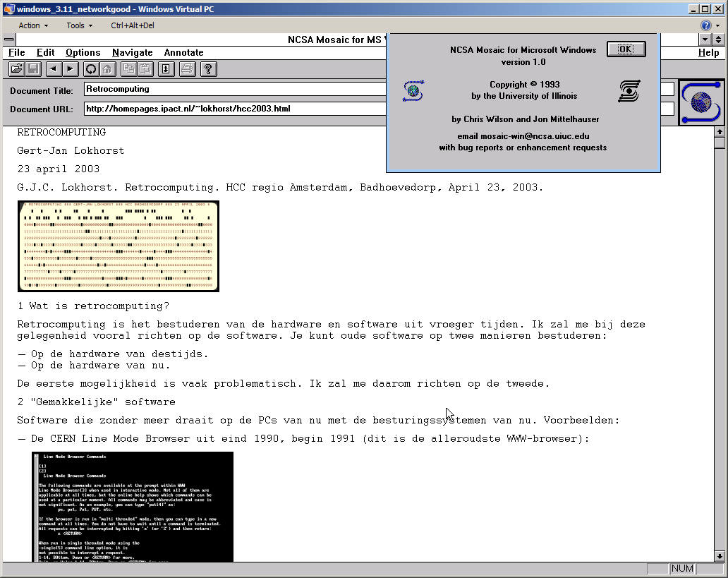
Task: Open the Options menu
Action: coord(83,52)
